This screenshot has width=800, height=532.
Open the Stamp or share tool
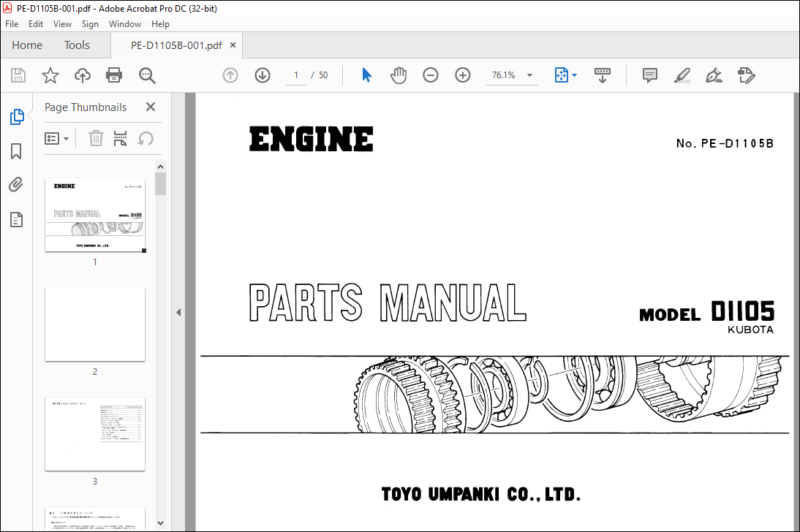pos(746,75)
